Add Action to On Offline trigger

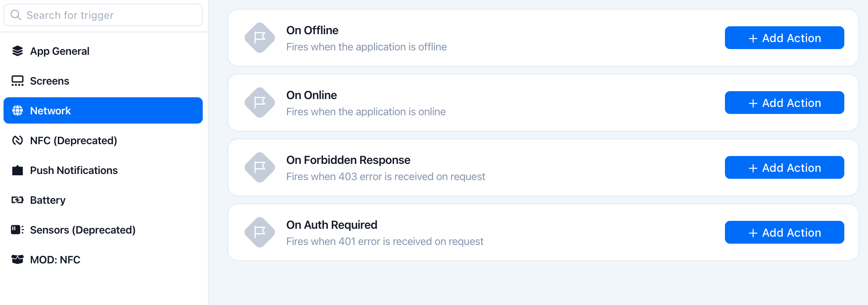[784, 38]
